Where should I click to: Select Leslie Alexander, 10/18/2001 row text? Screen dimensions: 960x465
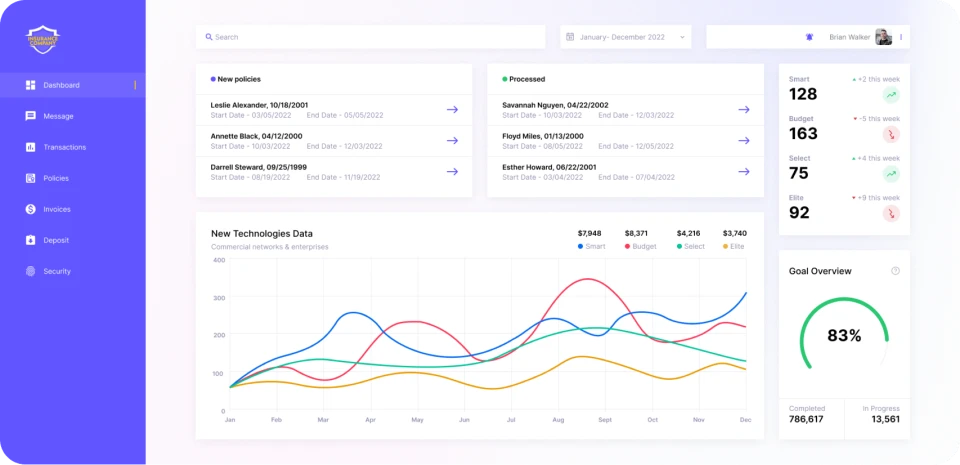260,105
